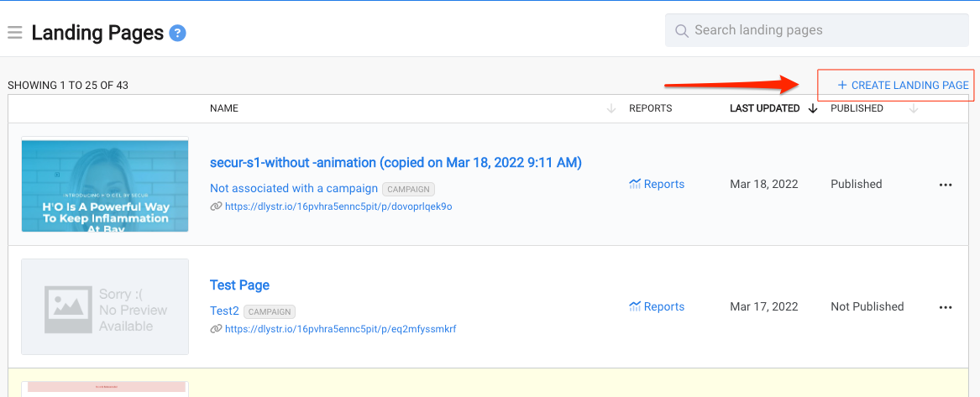Open the Test2 campaign link
This screenshot has width=980, height=397.
point(224,311)
